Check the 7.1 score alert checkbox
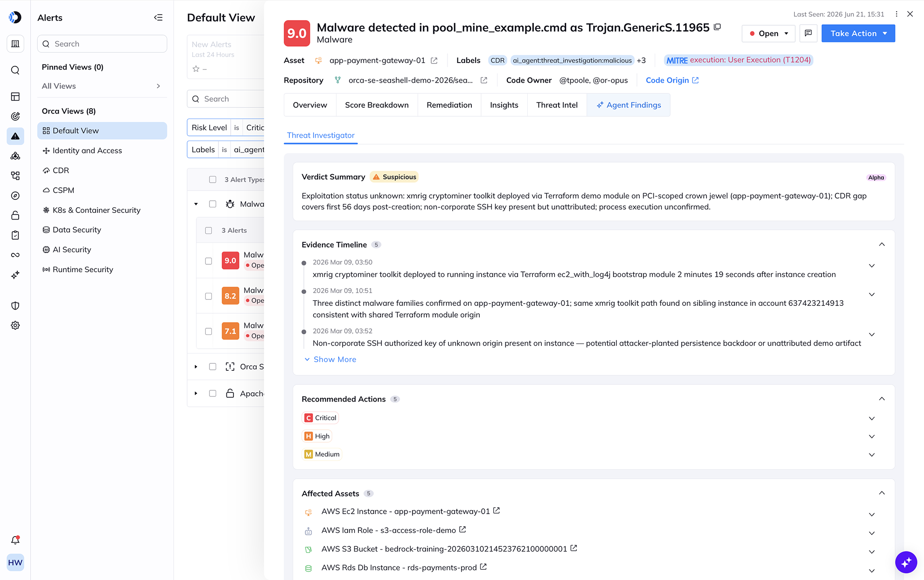 tap(209, 331)
